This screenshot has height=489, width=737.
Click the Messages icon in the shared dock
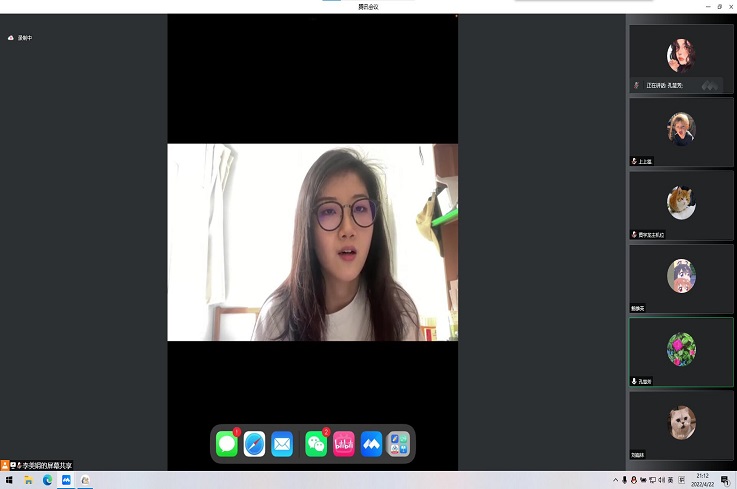tap(227, 443)
